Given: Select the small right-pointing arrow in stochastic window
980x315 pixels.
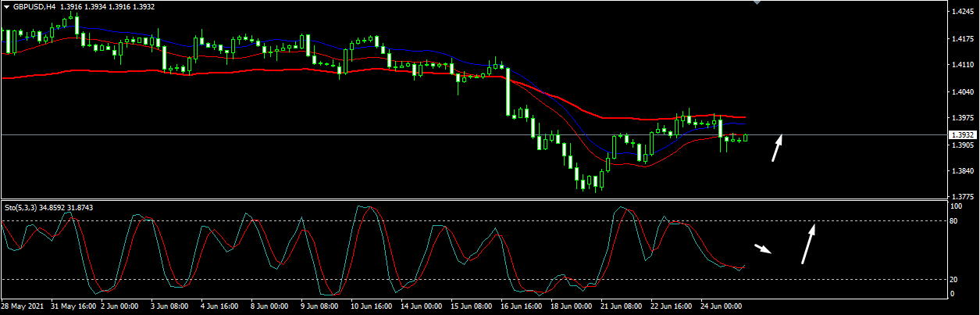Looking at the screenshot, I should (x=763, y=249).
